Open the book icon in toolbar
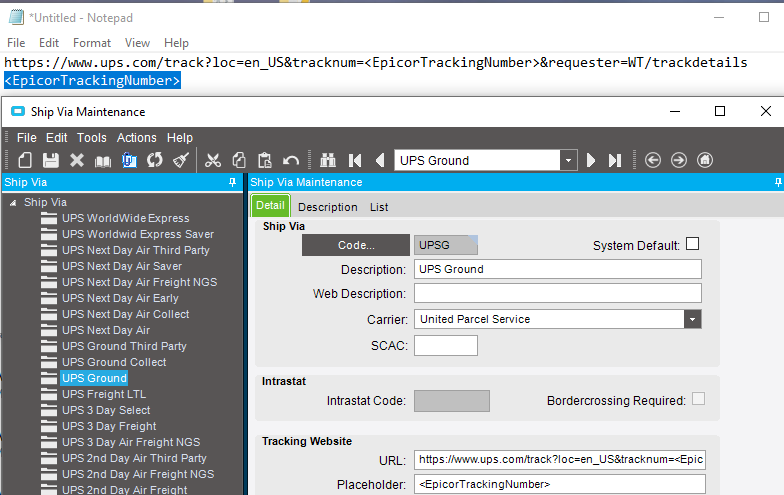Image resolution: width=784 pixels, height=495 pixels. pos(103,161)
